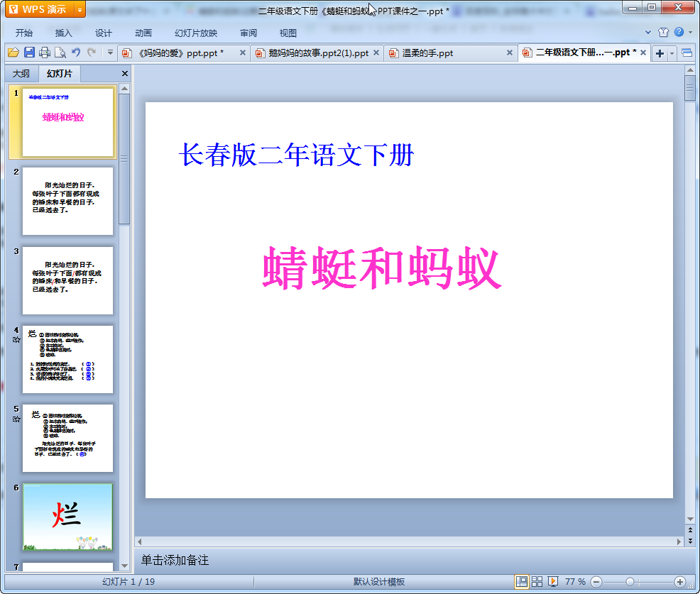Image resolution: width=700 pixels, height=594 pixels.
Task: Close the 温柔的手.ppt tab
Action: tap(509, 53)
